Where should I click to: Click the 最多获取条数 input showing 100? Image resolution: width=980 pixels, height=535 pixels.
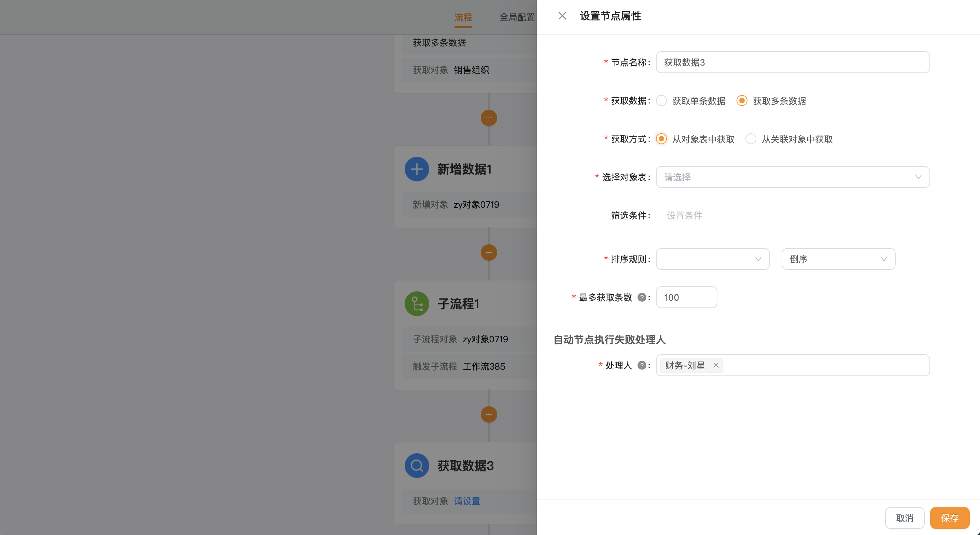(x=686, y=297)
